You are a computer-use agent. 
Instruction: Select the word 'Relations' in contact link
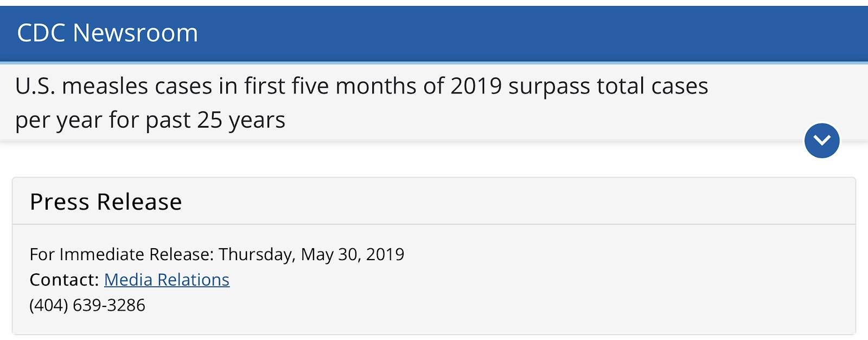coord(194,279)
